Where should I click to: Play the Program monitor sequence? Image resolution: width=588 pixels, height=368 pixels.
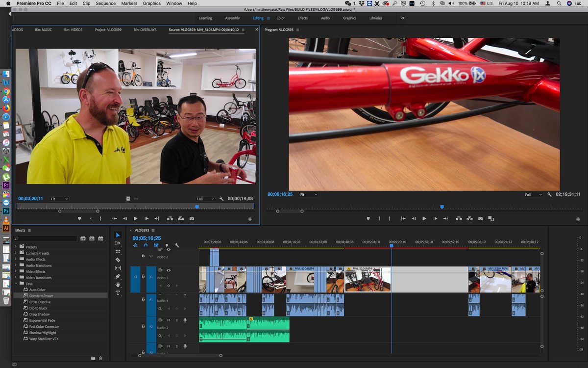424,218
